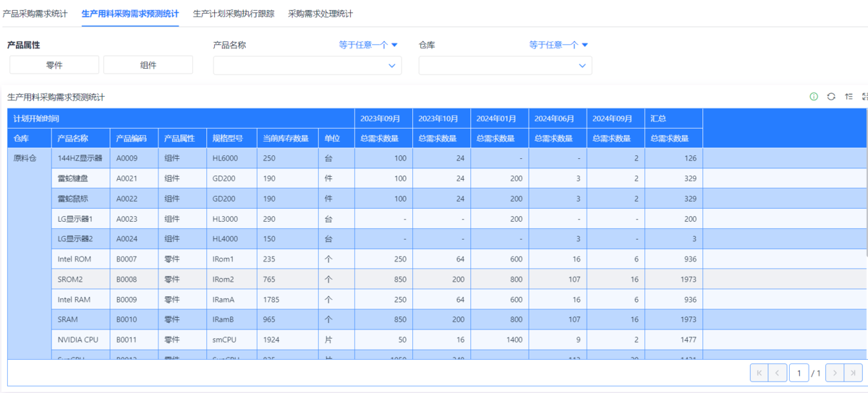The height and width of the screenshot is (393, 868).
Task: Jump to the last page of results
Action: pyautogui.click(x=853, y=373)
